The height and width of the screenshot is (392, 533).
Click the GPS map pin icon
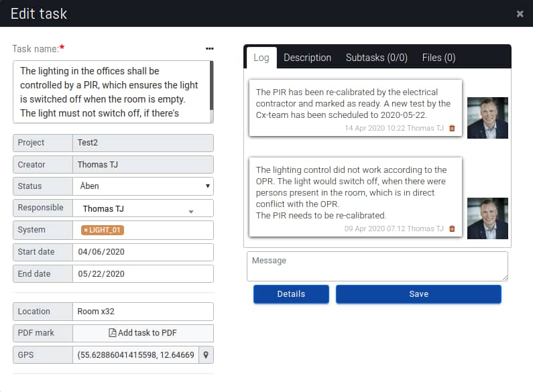point(206,354)
